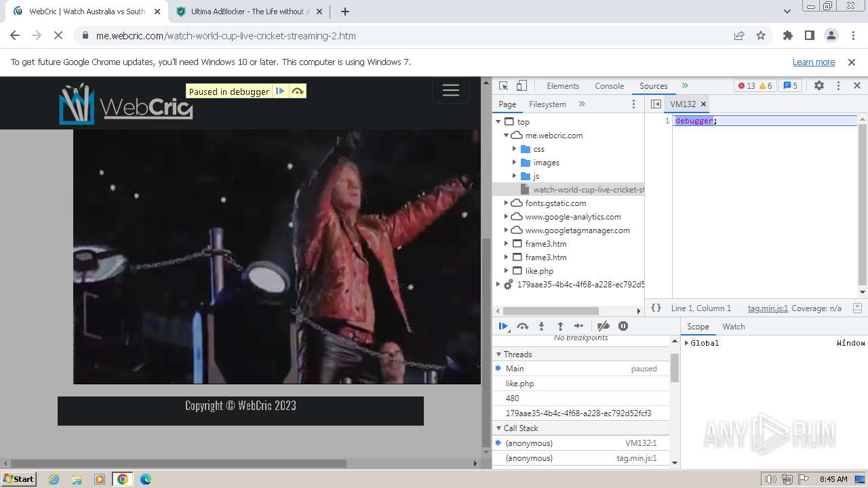868x488 pixels.
Task: Expand the images folder
Action: click(x=515, y=163)
